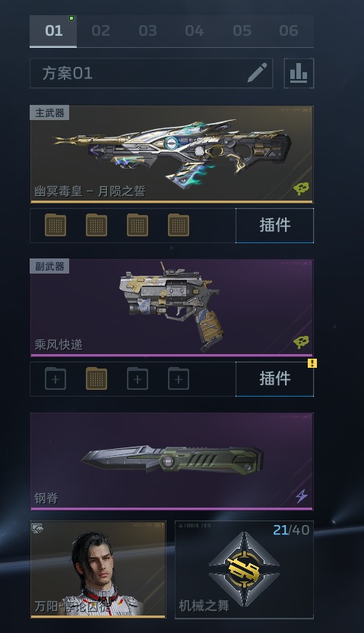The width and height of the screenshot is (364, 633).
Task: Click the lightning icon on the 钢脊 card
Action: tap(302, 495)
